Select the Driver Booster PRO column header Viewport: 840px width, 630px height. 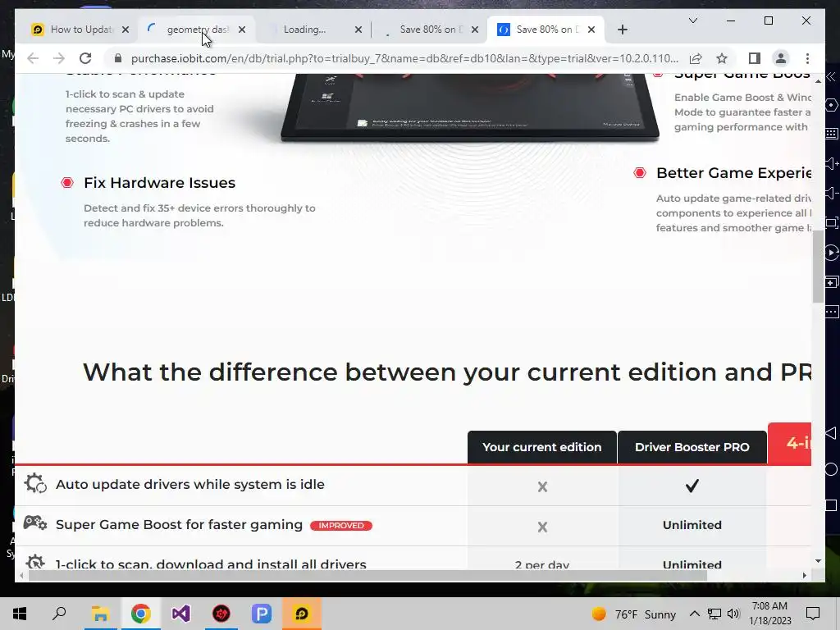(692, 447)
